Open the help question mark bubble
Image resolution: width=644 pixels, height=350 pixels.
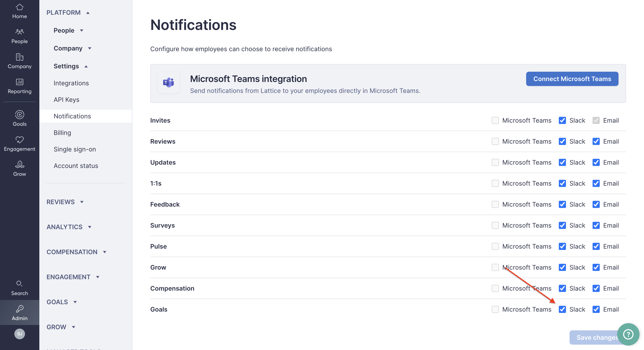[x=628, y=334]
